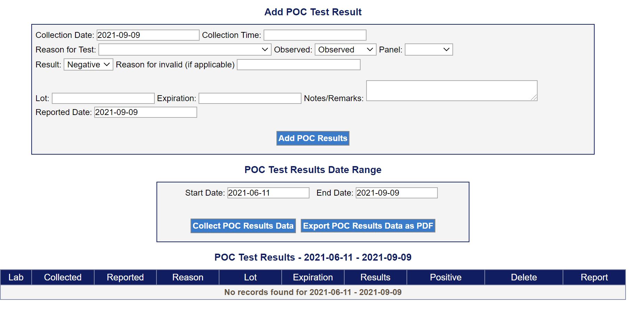Click the Add POC Results button
The height and width of the screenshot is (336, 644).
coord(313,138)
